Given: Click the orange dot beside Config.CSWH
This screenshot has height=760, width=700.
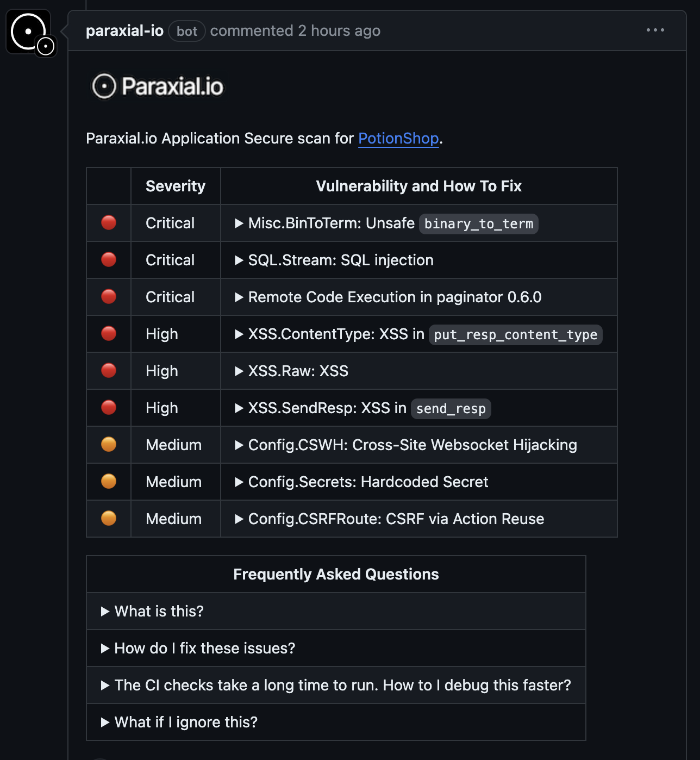Looking at the screenshot, I should pyautogui.click(x=109, y=445).
